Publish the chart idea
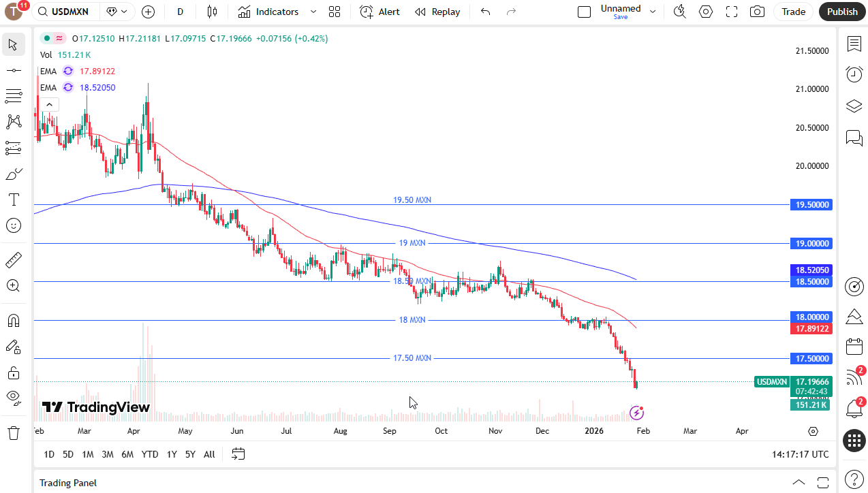The width and height of the screenshot is (868, 493). (x=843, y=12)
